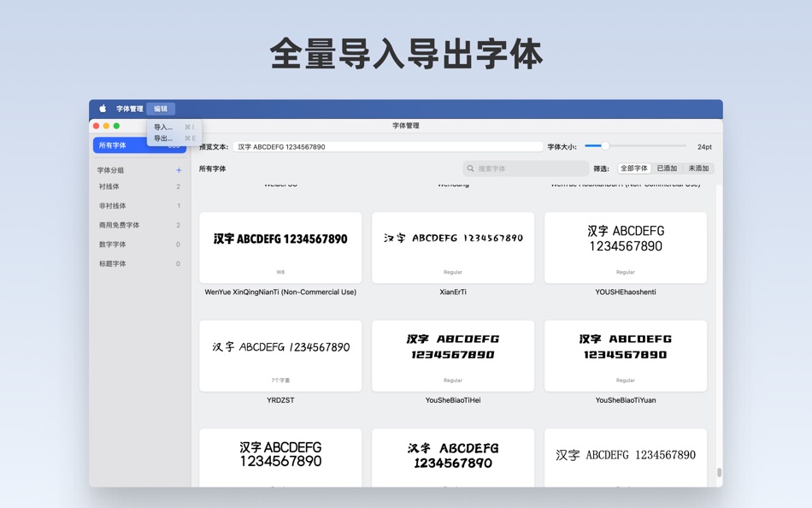The width and height of the screenshot is (812, 508).
Task: Select the YouSheBiaoTiHei font card
Action: (x=452, y=356)
